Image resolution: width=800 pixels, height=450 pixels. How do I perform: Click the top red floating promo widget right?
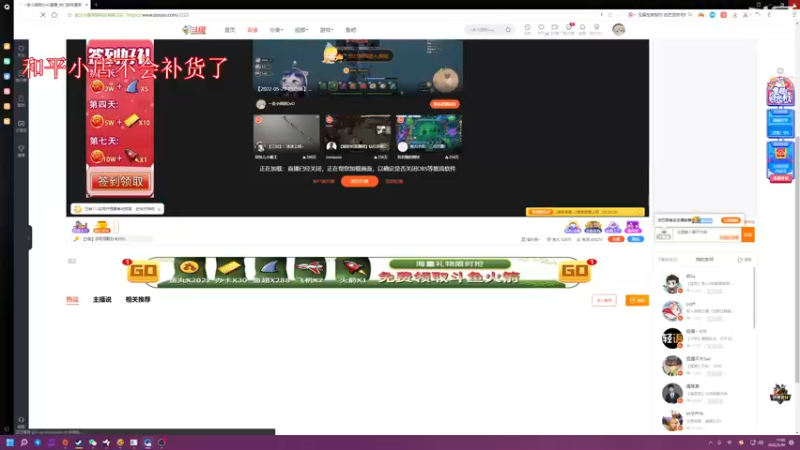(x=780, y=92)
